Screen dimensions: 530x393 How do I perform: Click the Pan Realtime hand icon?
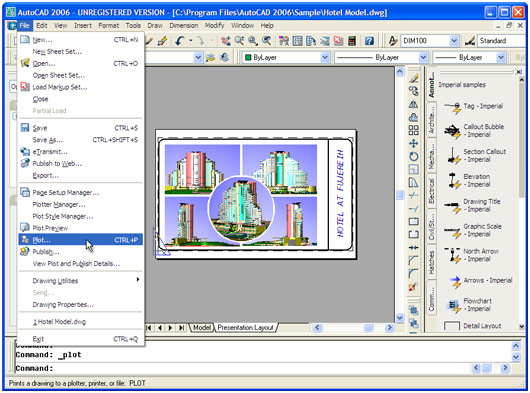[225, 41]
